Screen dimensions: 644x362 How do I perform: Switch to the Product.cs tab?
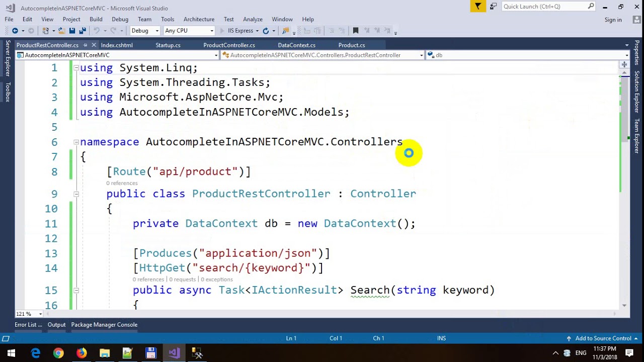[352, 45]
